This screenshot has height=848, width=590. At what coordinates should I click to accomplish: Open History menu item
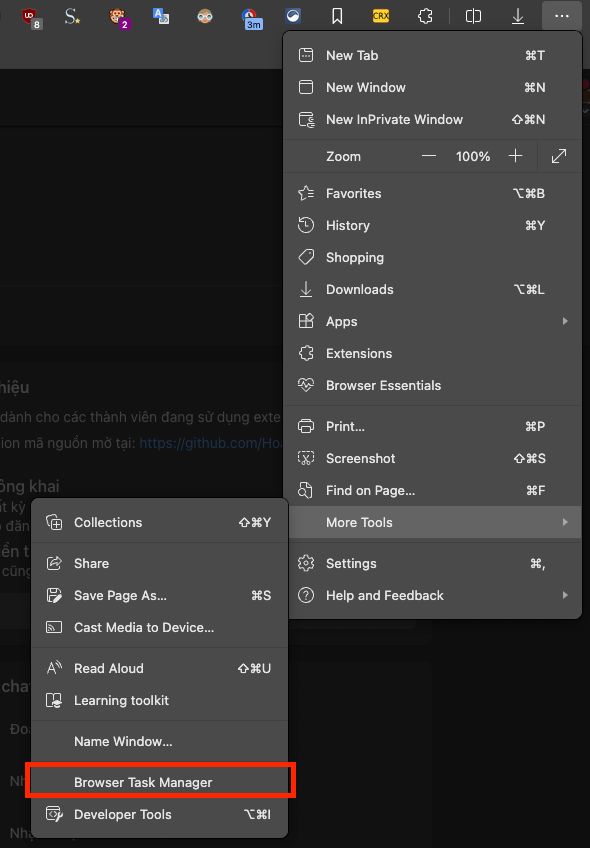pyautogui.click(x=432, y=225)
